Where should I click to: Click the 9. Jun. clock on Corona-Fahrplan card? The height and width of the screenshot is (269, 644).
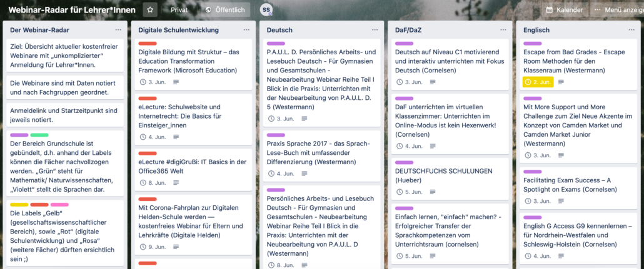pos(143,247)
